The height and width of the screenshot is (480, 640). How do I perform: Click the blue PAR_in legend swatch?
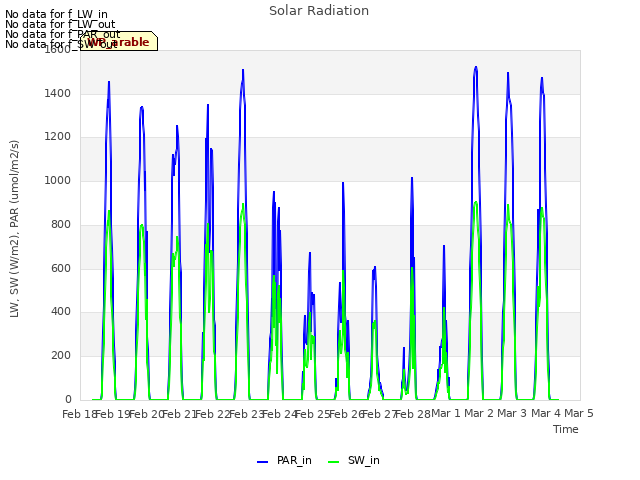point(262,462)
